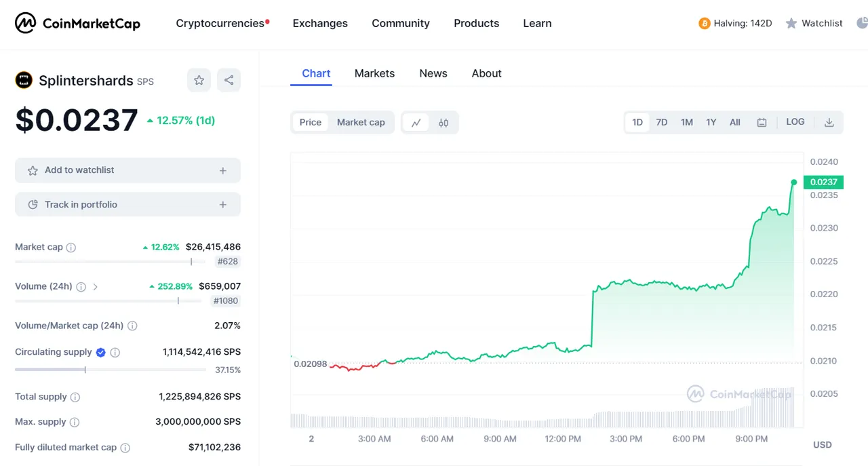Switch to the Markets tab
The image size is (868, 466).
click(374, 73)
